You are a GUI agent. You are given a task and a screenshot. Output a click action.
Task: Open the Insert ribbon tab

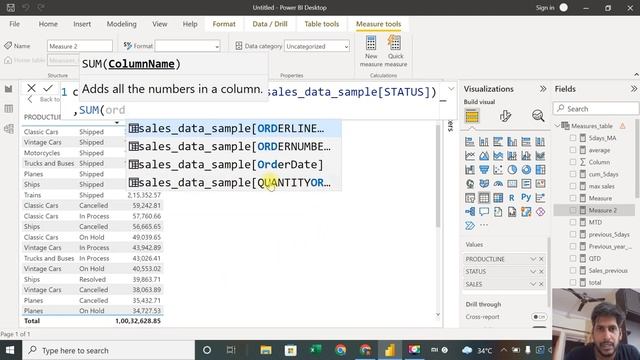tap(82, 24)
